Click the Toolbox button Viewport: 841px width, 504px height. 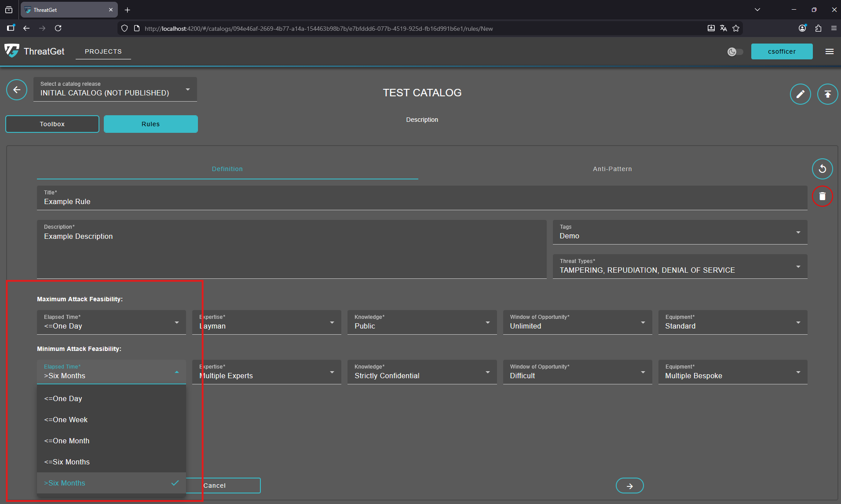pos(52,124)
